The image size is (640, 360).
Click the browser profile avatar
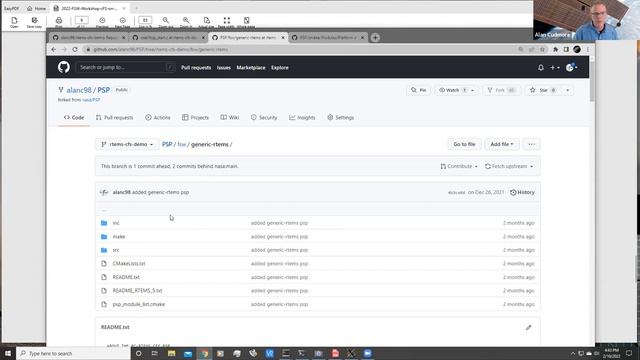point(577,49)
